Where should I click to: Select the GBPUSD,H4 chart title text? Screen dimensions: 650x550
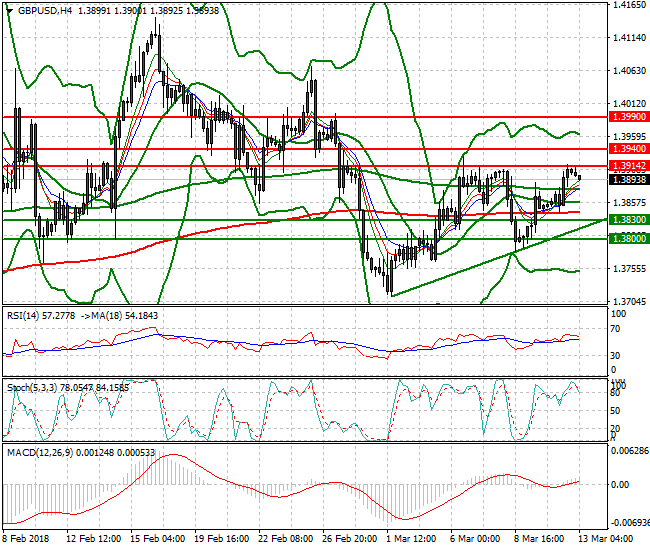tap(42, 10)
